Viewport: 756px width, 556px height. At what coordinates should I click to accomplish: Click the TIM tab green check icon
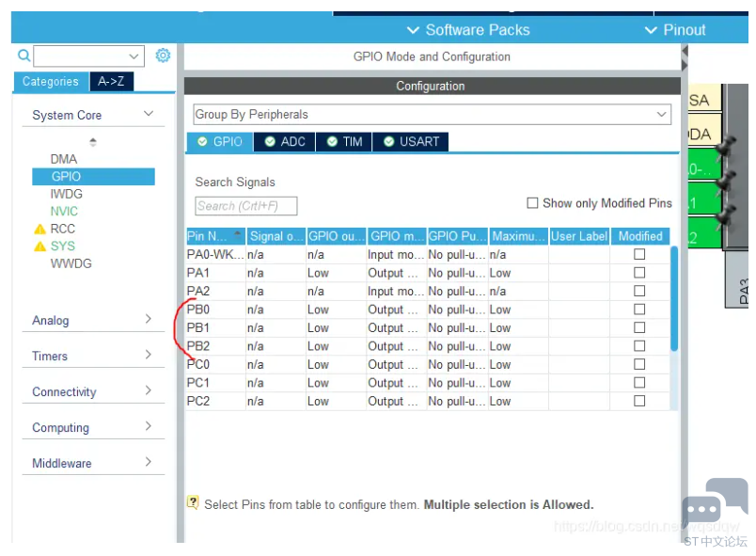click(332, 142)
